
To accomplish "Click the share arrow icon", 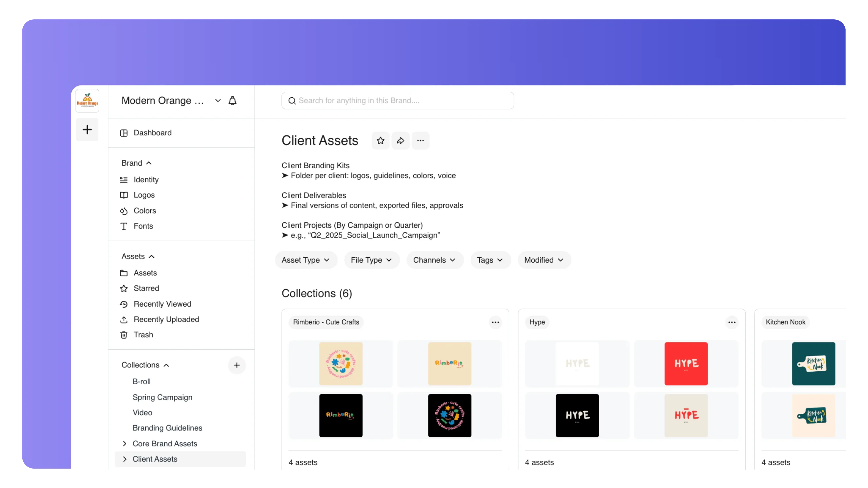I will coord(400,140).
